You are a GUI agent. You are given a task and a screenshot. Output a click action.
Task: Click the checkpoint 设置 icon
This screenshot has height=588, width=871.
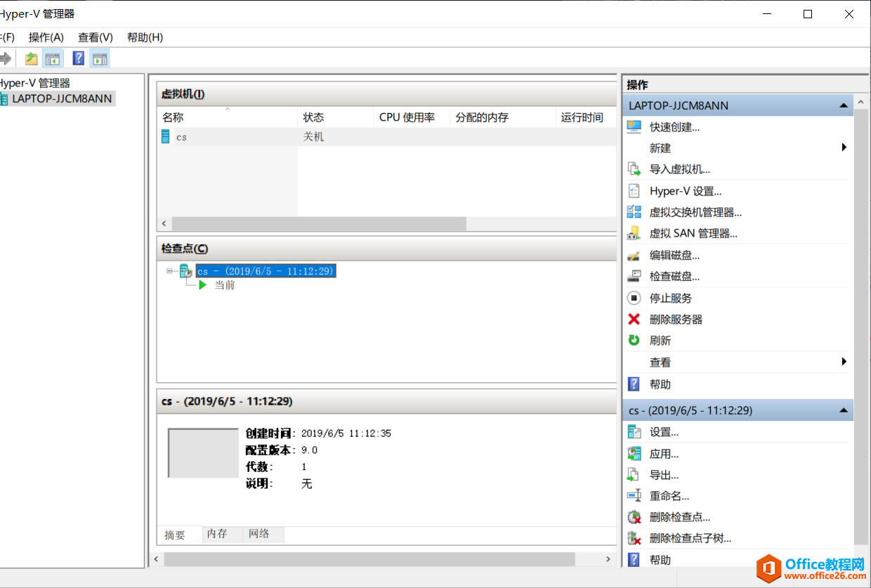[x=634, y=432]
